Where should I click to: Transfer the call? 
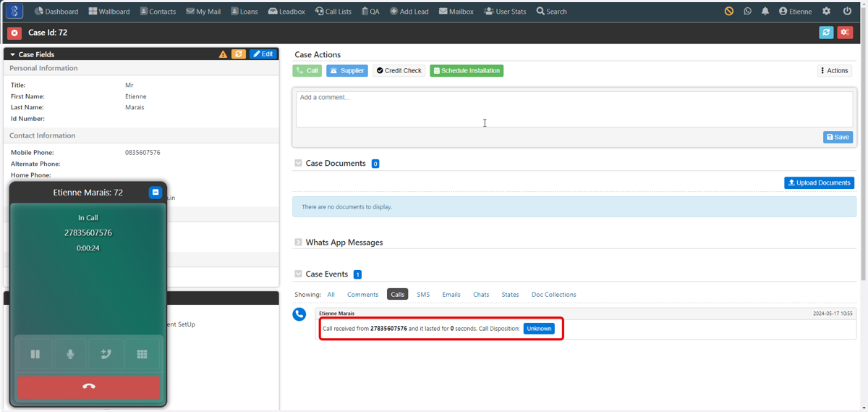[x=106, y=354]
